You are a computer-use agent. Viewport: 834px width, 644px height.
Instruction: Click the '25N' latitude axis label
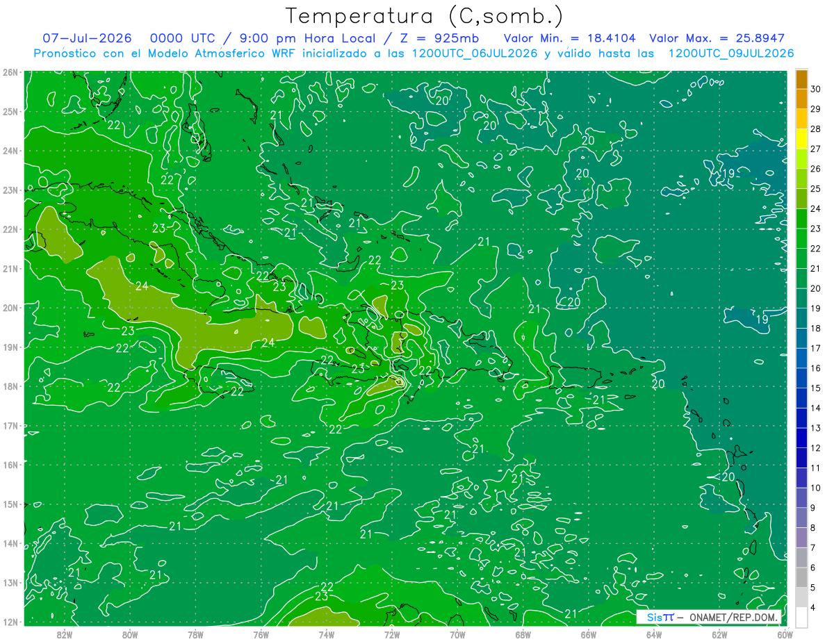coord(10,112)
